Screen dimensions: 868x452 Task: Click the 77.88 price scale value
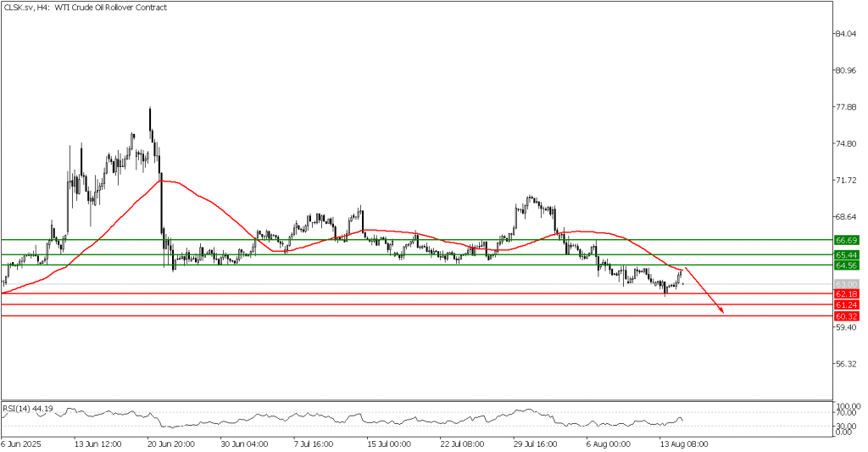(x=847, y=107)
